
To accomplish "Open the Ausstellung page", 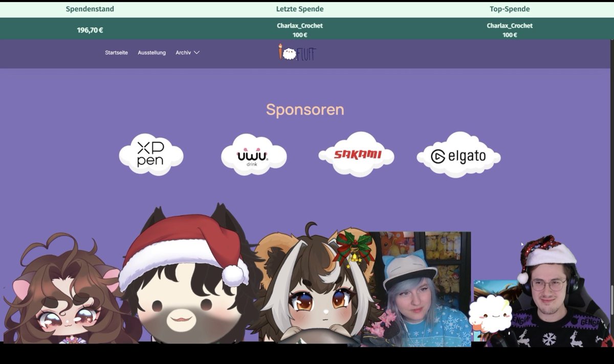I will click(151, 53).
